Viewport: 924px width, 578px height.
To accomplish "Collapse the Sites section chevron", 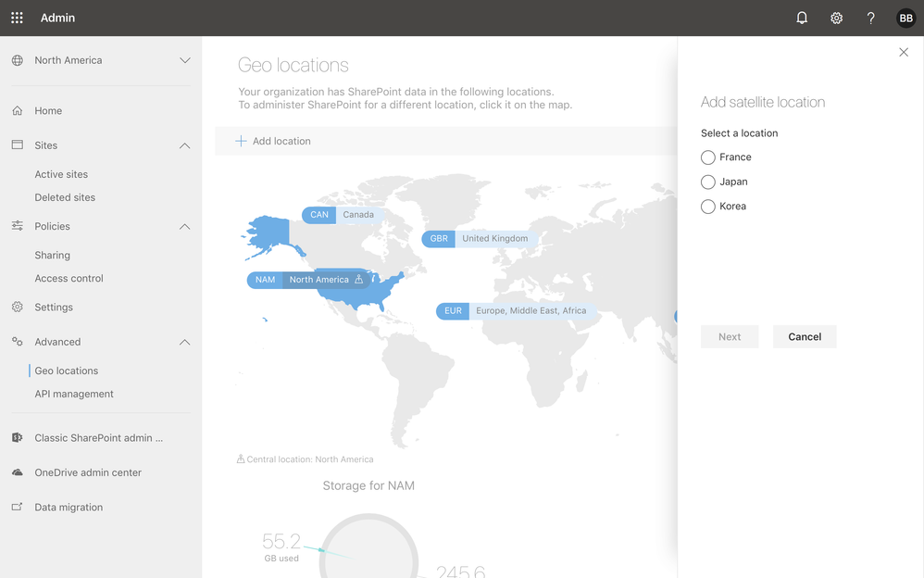I will (184, 145).
